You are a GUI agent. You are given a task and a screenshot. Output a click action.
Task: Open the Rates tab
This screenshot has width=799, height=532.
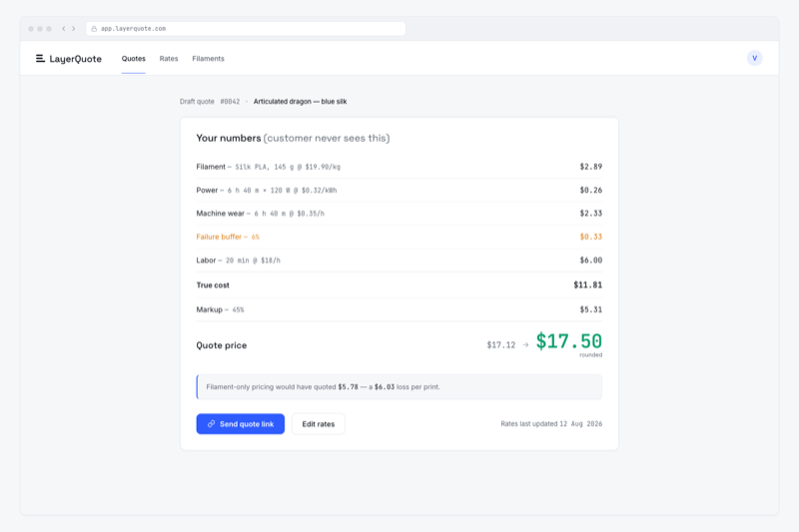pyautogui.click(x=169, y=59)
